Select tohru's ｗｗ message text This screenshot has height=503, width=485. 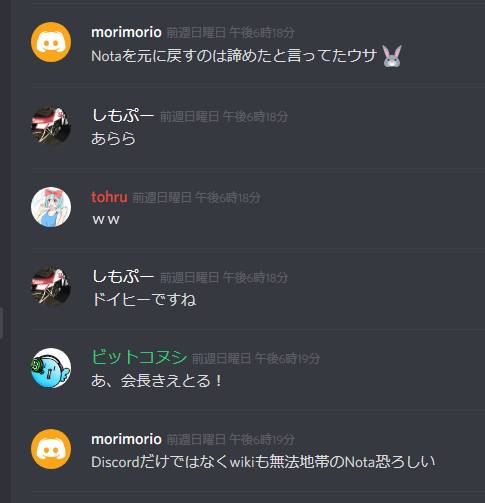click(106, 220)
